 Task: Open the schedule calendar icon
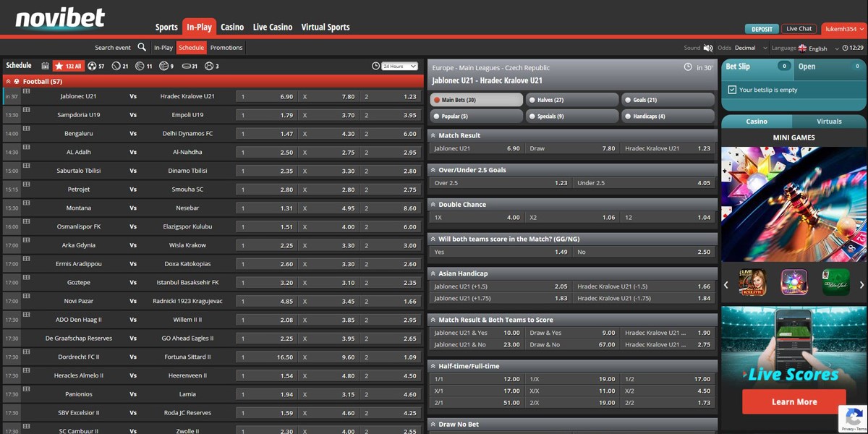(45, 66)
